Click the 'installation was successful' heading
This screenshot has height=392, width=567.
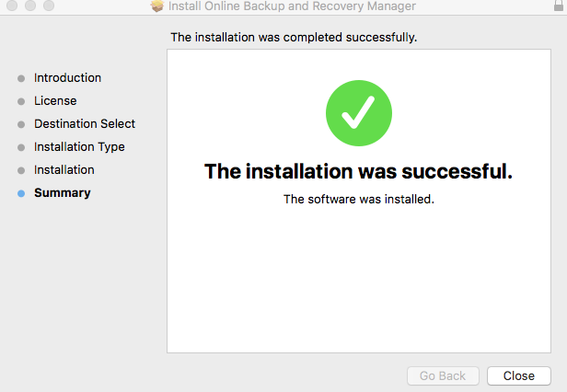tap(358, 171)
